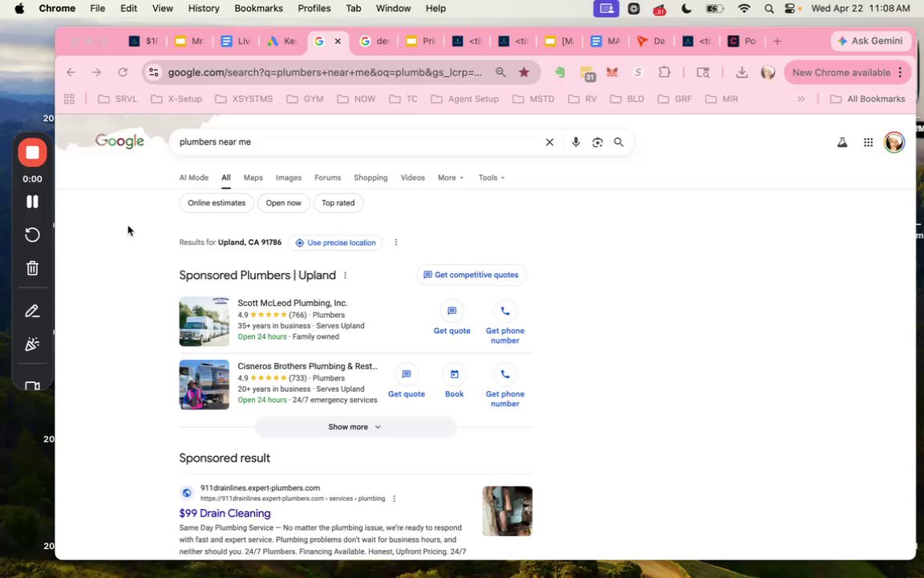Open the History menu in macOS menu bar

[203, 8]
